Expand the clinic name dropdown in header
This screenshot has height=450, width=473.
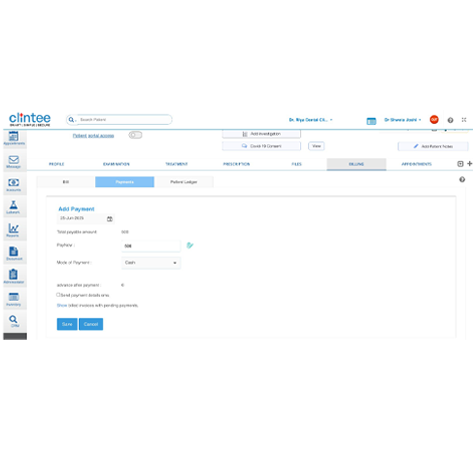click(x=311, y=120)
